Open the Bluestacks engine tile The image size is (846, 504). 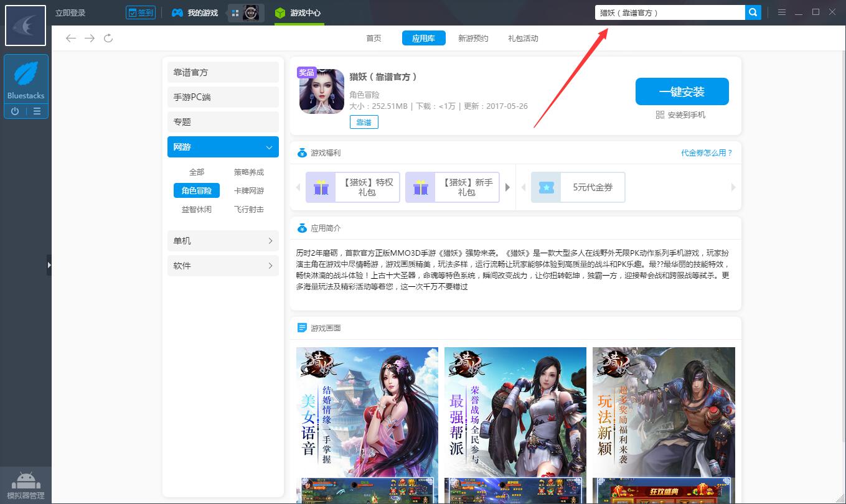coord(26,79)
